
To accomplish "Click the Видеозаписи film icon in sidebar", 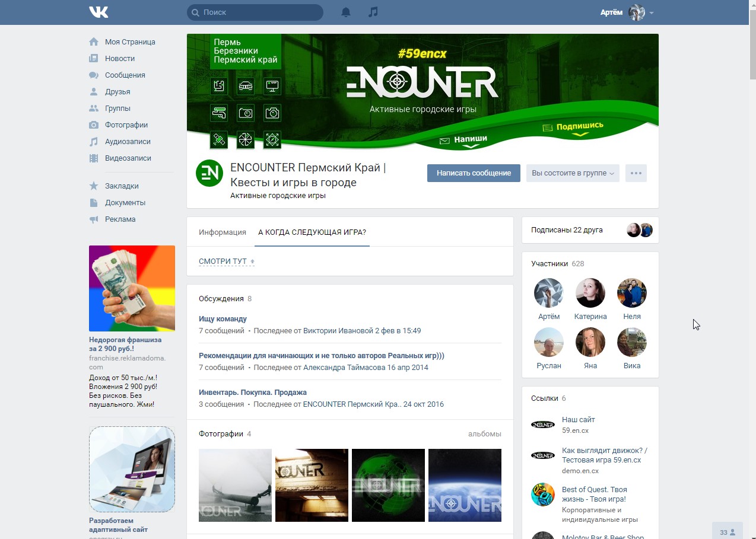I will click(94, 158).
